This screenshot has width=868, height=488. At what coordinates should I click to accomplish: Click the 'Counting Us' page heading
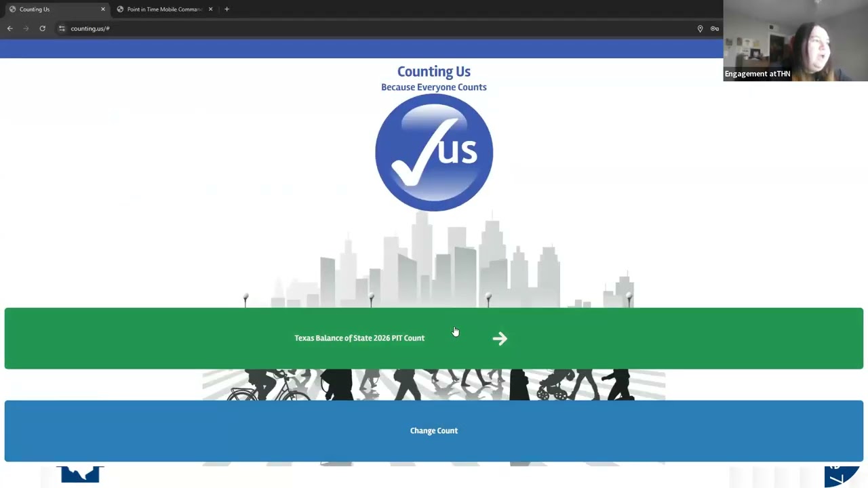(x=434, y=71)
